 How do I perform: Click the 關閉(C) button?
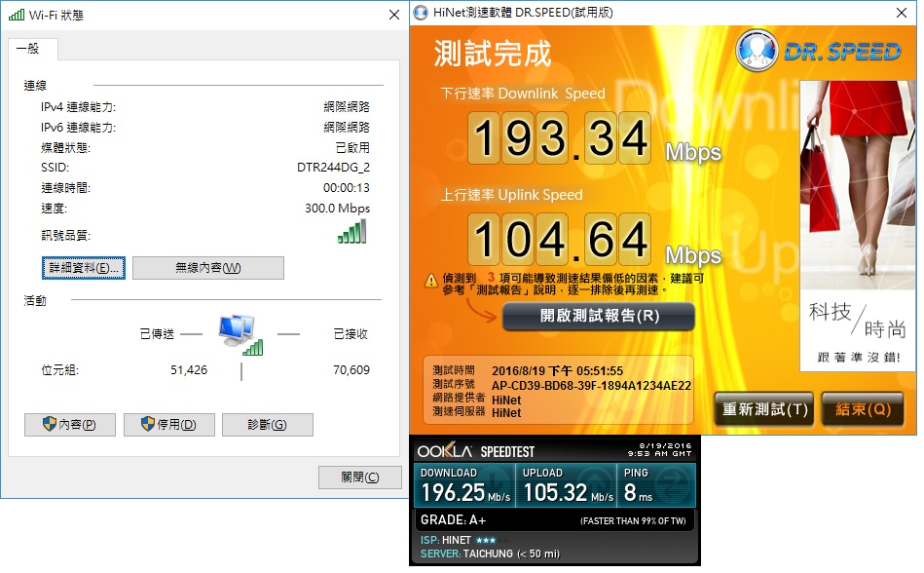[x=359, y=477]
